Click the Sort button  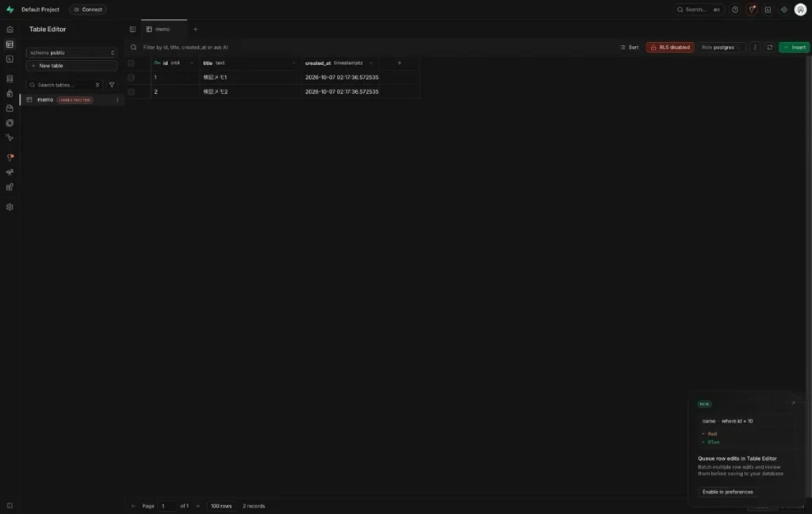click(x=630, y=47)
